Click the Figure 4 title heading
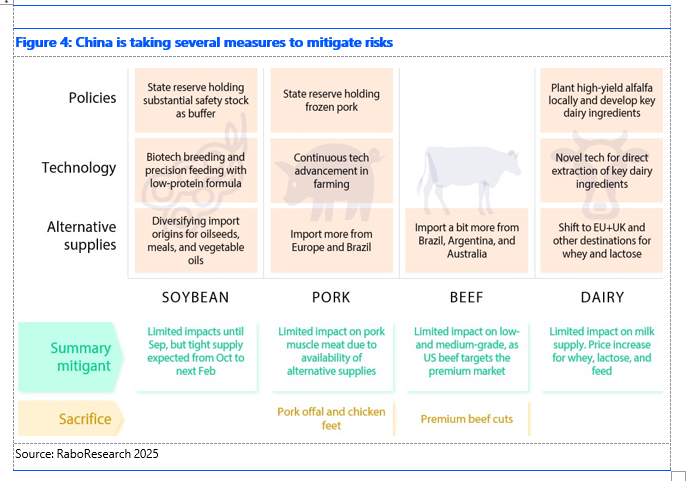 click(x=204, y=42)
